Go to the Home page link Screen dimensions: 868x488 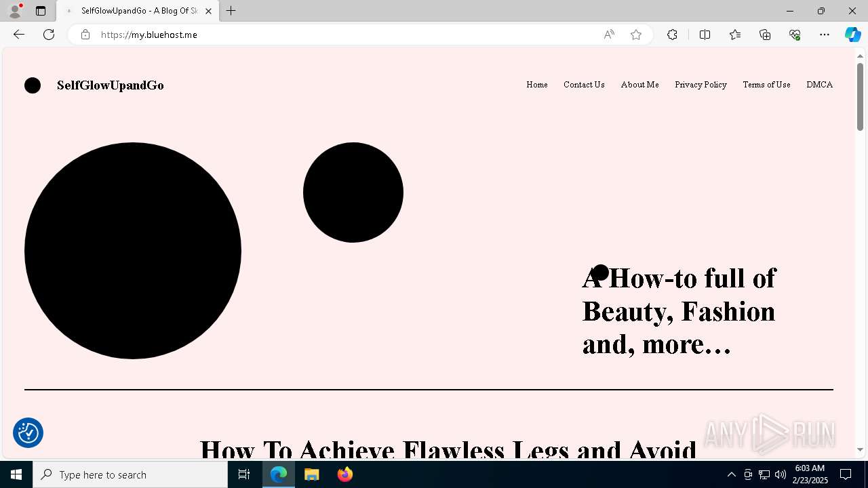coord(537,85)
